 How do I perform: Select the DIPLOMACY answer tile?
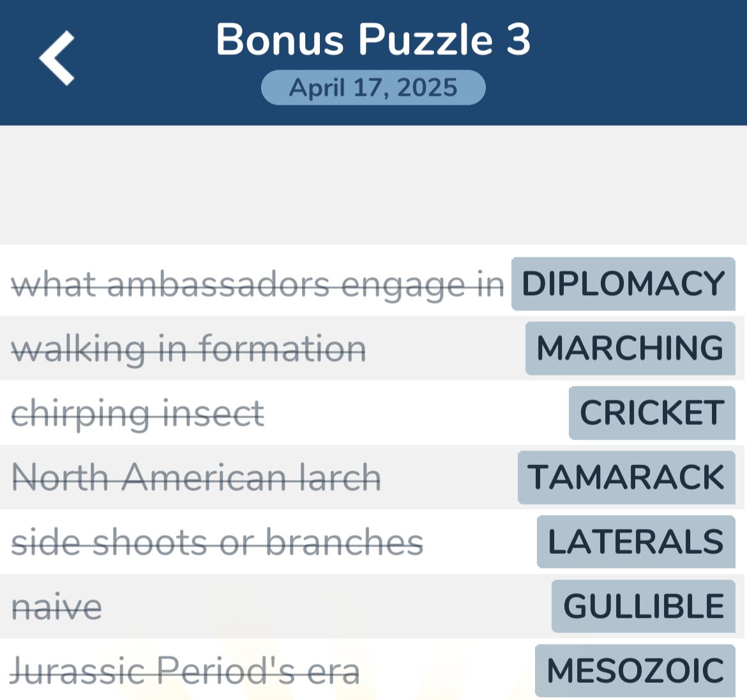click(622, 284)
